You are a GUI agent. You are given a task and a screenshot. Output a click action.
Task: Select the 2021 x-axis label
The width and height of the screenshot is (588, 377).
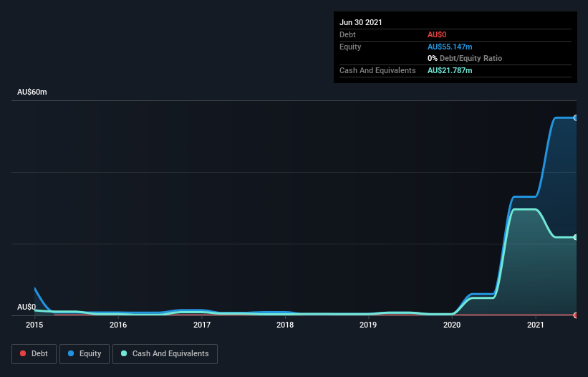[x=536, y=325]
